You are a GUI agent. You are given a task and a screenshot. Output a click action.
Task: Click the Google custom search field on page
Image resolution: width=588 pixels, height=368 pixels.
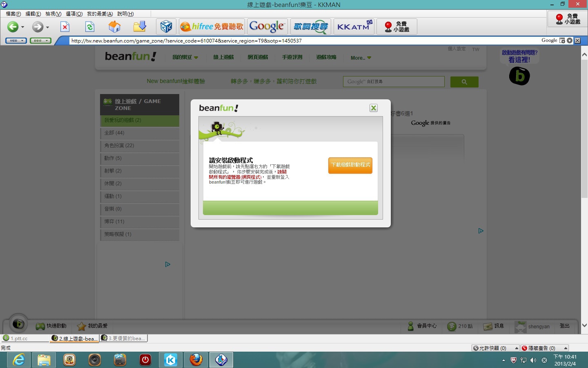click(x=394, y=81)
